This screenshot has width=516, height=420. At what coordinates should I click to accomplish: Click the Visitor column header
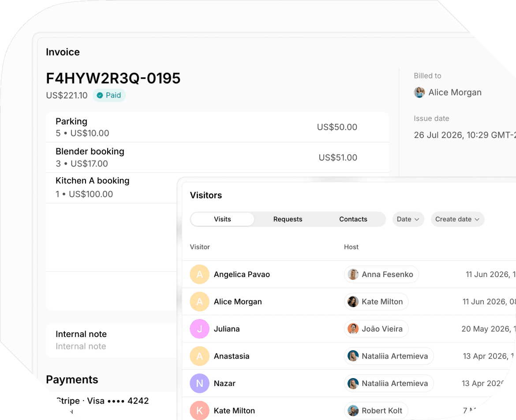click(200, 247)
